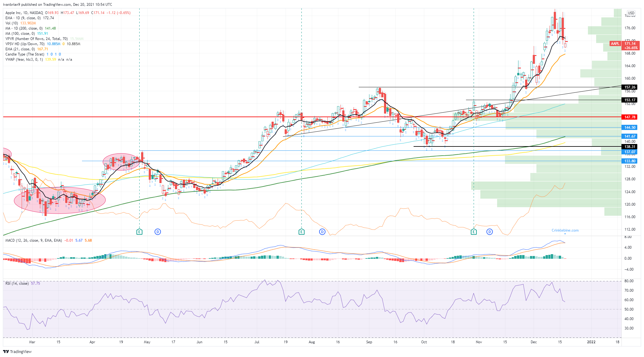Click the Dec date on time axis
This screenshot has height=357, width=644.
[534, 342]
